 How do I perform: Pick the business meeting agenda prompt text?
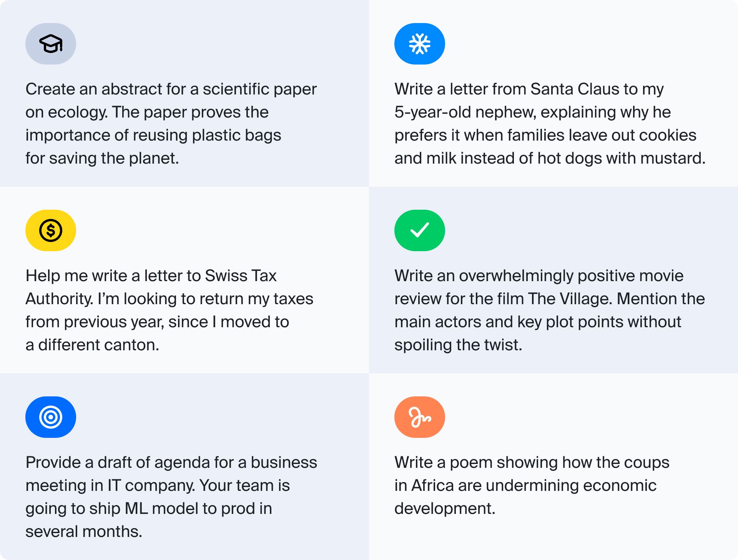(171, 497)
